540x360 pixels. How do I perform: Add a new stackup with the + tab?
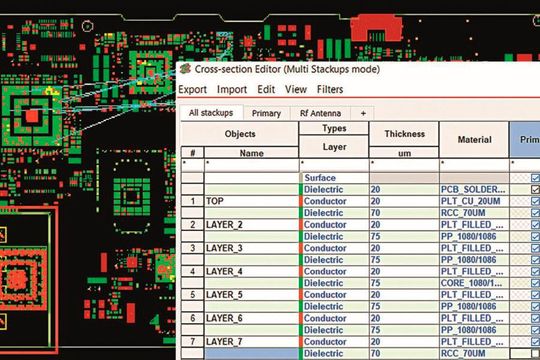coord(363,113)
